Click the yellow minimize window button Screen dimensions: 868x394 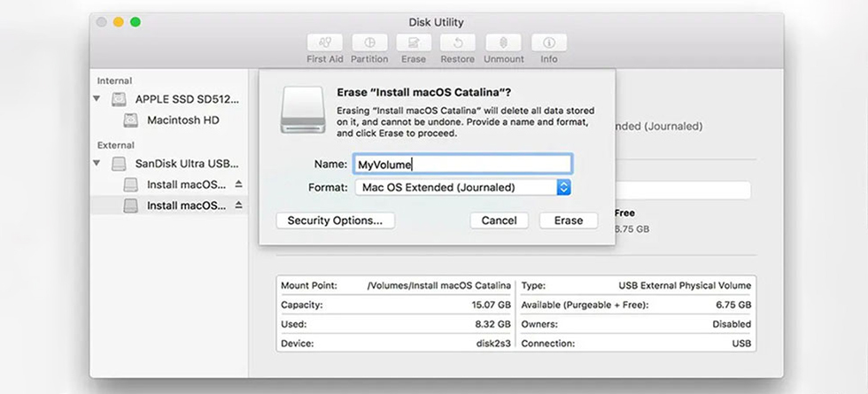tap(119, 22)
